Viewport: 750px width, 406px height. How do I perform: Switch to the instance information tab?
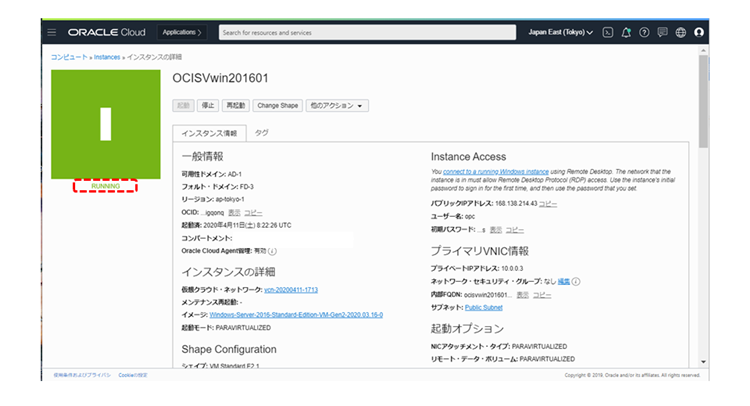[x=209, y=133]
